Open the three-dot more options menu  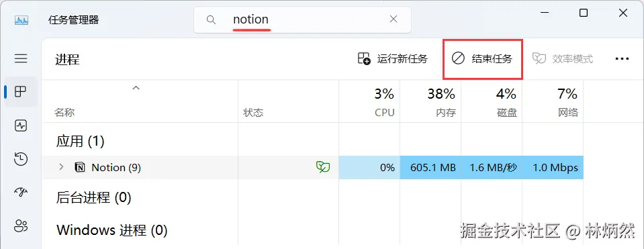coord(622,59)
